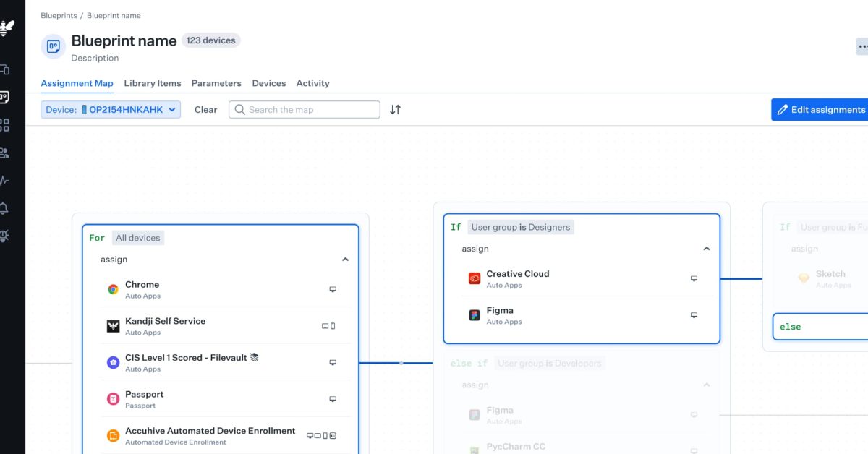868x454 pixels.
Task: Click device type icons in Kandji Self Service row
Action: [x=328, y=326]
